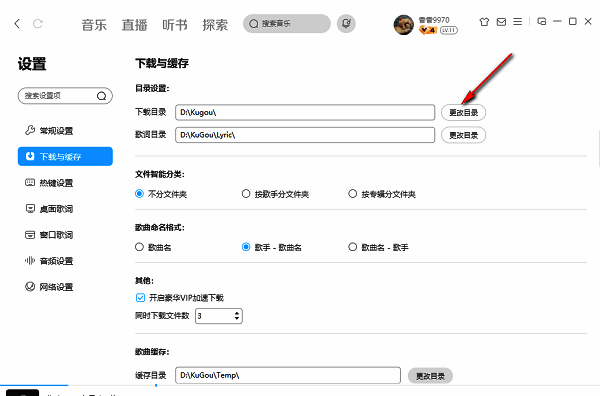
Task: Open 常规设置 in the sidebar
Action: pos(49,131)
